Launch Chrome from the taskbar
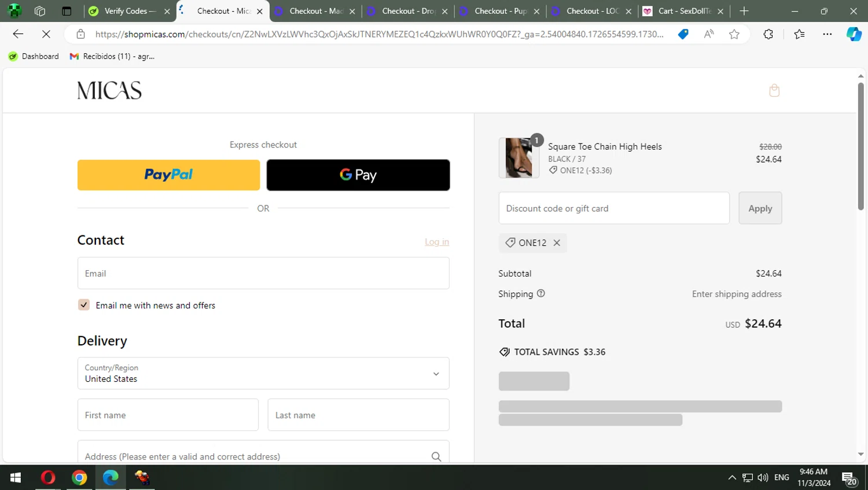Image resolution: width=868 pixels, height=490 pixels. click(x=79, y=477)
